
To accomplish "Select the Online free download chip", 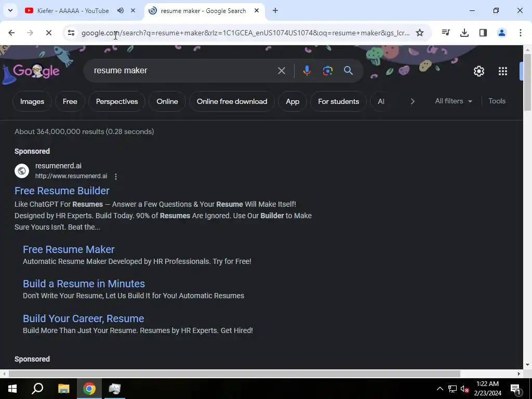I will point(232,101).
